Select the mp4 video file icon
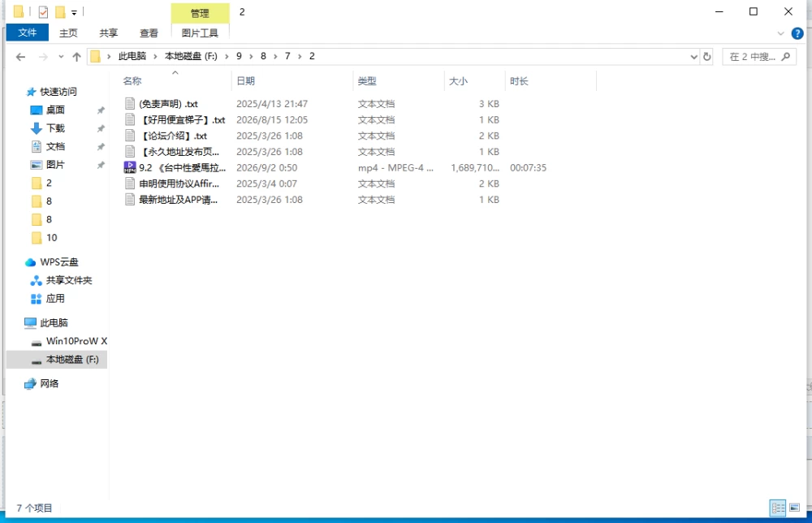812x523 pixels. coord(129,167)
